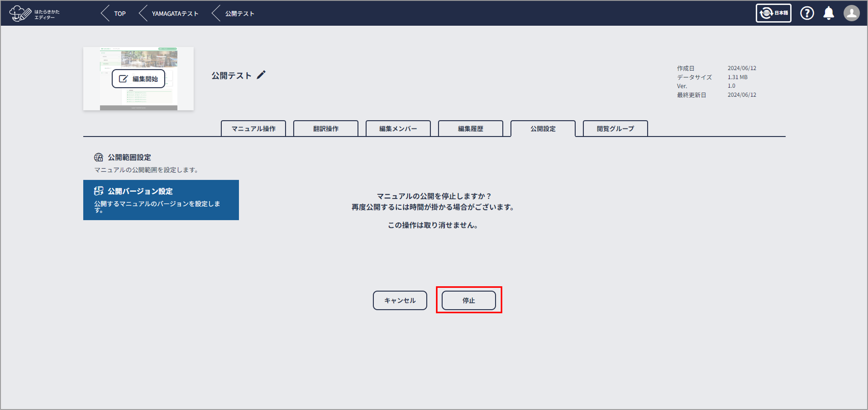This screenshot has width=868, height=410.
Task: Click the 公開範囲設定 globe-lock icon
Action: 98,157
